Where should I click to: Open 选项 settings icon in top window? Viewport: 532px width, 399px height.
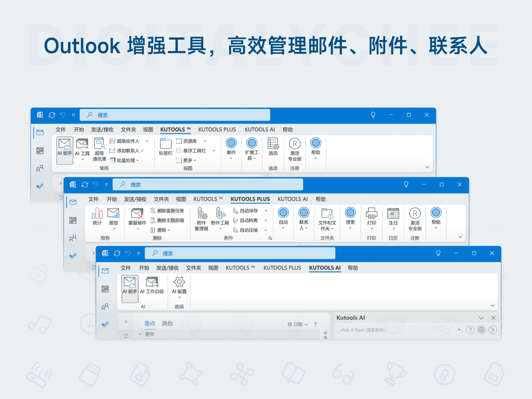(273, 144)
